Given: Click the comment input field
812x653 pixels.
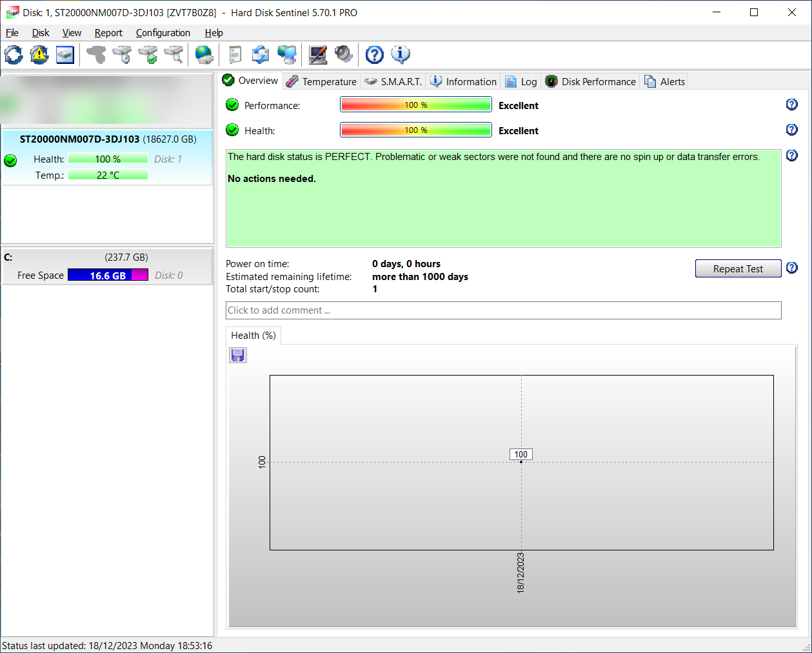Looking at the screenshot, I should 503,310.
